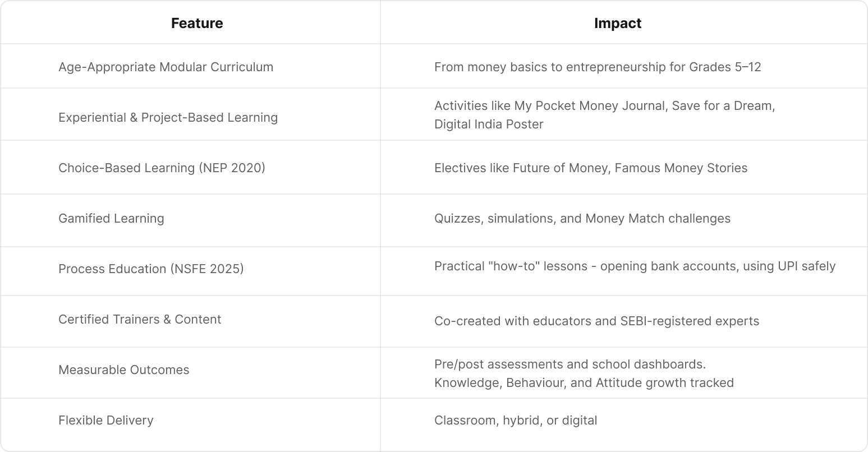Click Pre/post assessments and school dashboards line

pyautogui.click(x=570, y=364)
